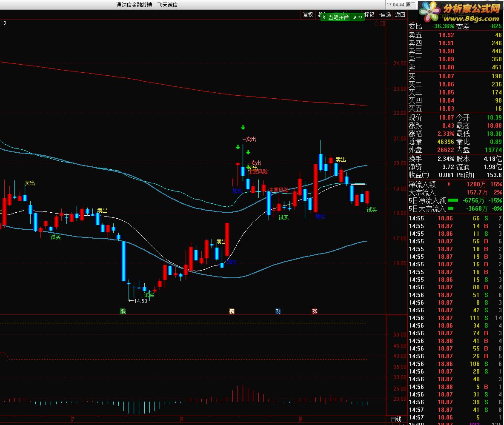Screen dimensions: 504x425
Task: Click the 最高 value 18.88
Action: point(494,126)
